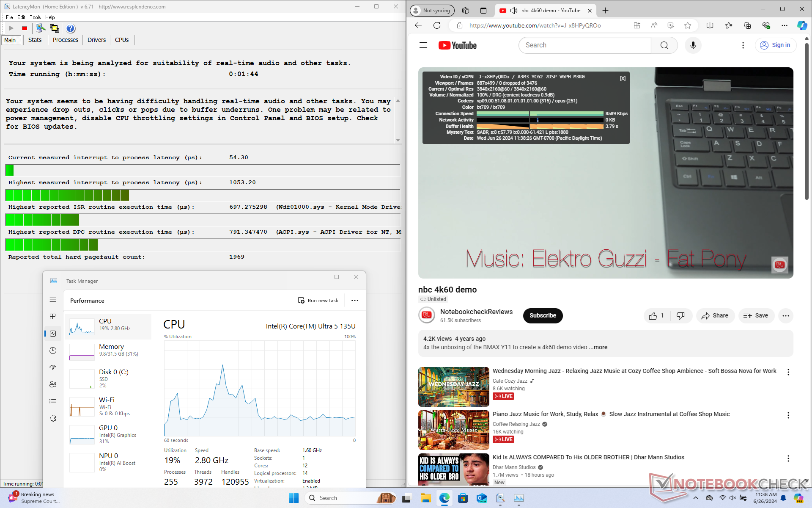Expand Task Manager hamburger navigation menu
Image resolution: width=812 pixels, height=508 pixels.
[x=53, y=300]
